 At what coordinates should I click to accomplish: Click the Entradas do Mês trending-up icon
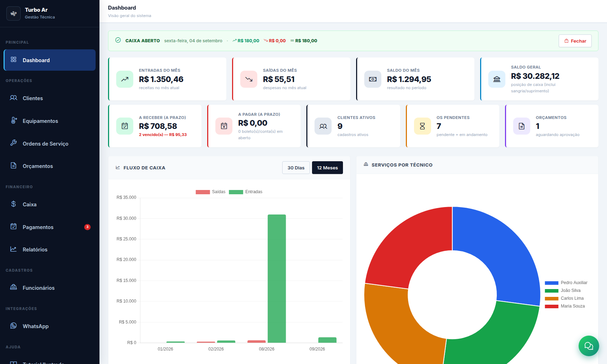pos(125,79)
